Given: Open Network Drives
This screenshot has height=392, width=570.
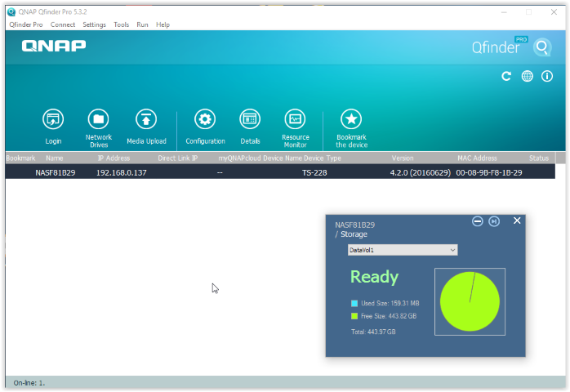Looking at the screenshot, I should click(98, 119).
